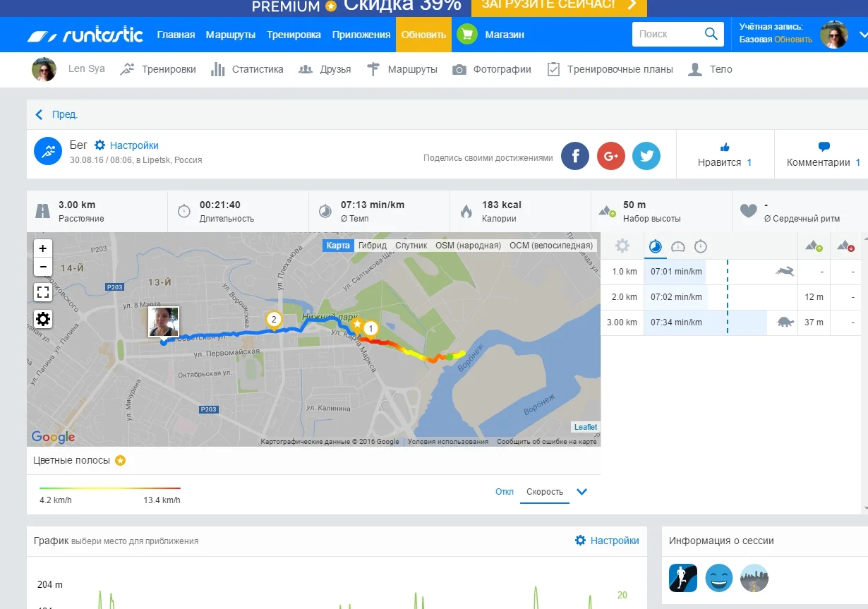Select Скорость colored trace mode
Image resolution: width=868 pixels, height=609 pixels.
tap(545, 492)
